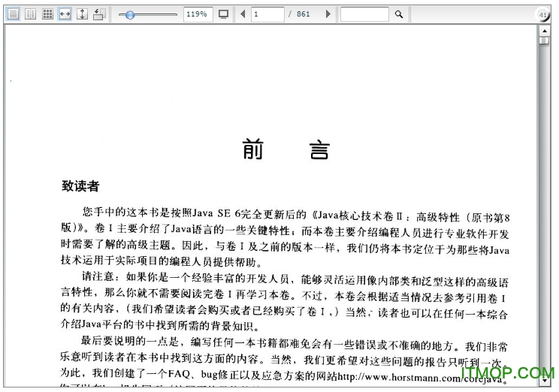Open the thumbnail grid view
Viewport: 559px width, 392px height.
tap(47, 14)
